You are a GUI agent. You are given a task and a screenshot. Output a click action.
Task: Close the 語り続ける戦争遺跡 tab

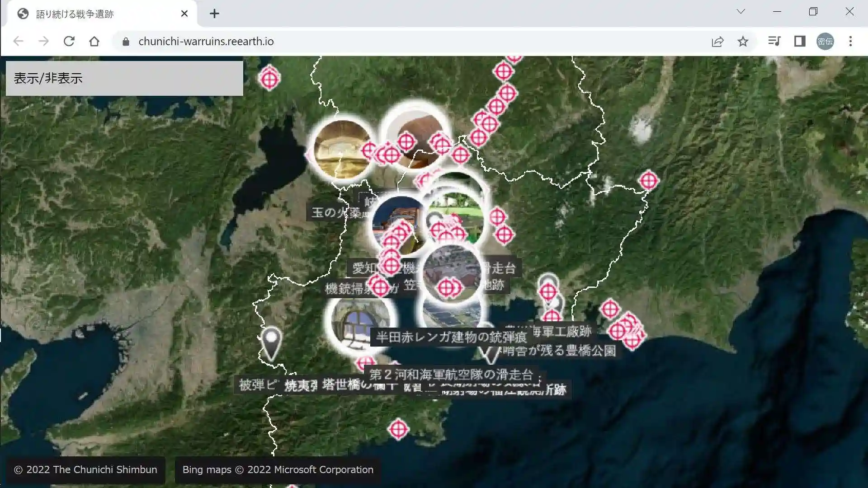(184, 14)
